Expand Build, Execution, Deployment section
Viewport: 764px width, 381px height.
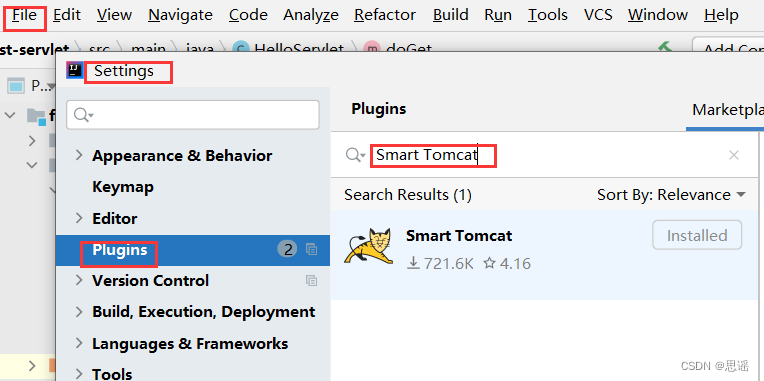[x=79, y=312]
